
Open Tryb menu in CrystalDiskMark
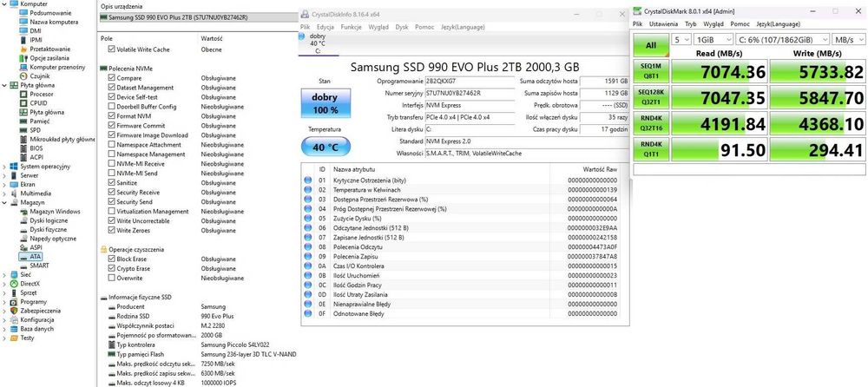(690, 24)
